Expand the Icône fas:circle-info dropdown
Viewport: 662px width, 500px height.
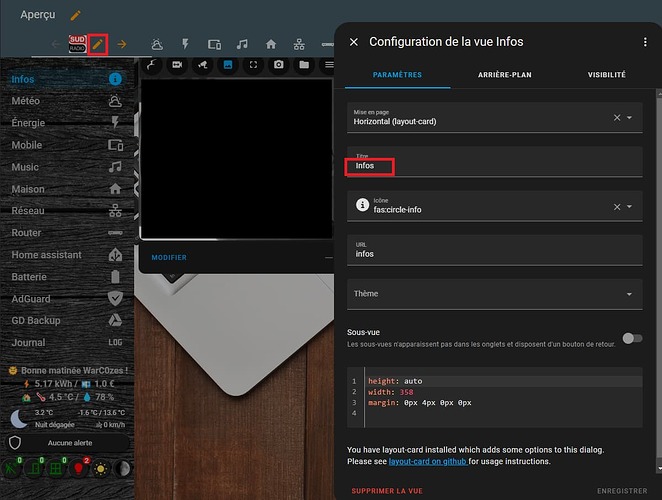point(629,207)
